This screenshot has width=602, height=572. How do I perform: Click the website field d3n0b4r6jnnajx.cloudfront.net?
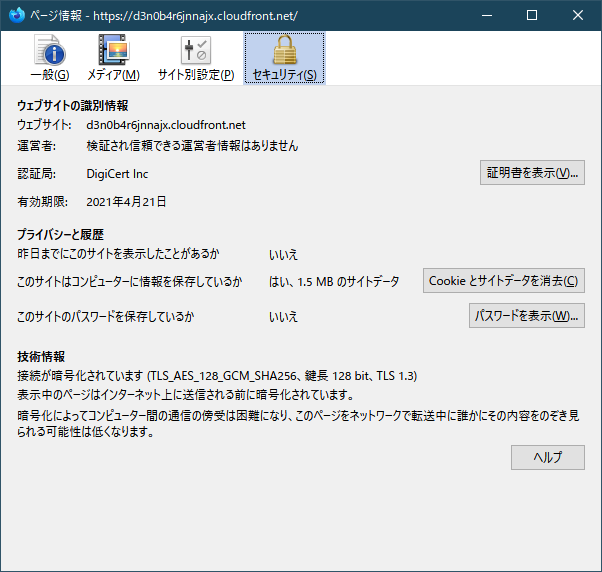pos(166,125)
